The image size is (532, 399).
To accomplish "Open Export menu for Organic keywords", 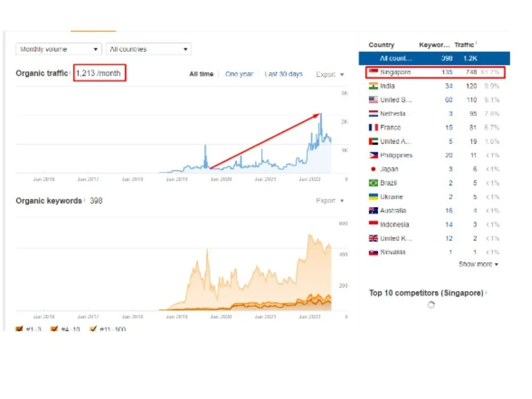I will [330, 201].
